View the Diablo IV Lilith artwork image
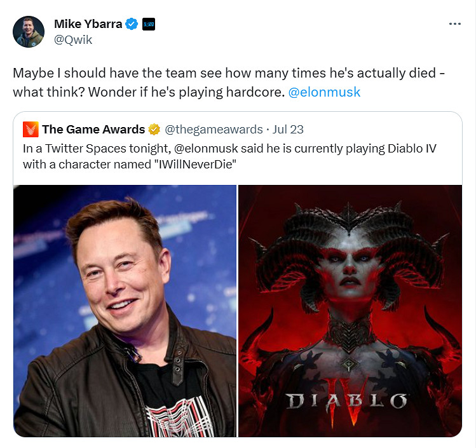This screenshot has width=476, height=448. click(x=350, y=311)
